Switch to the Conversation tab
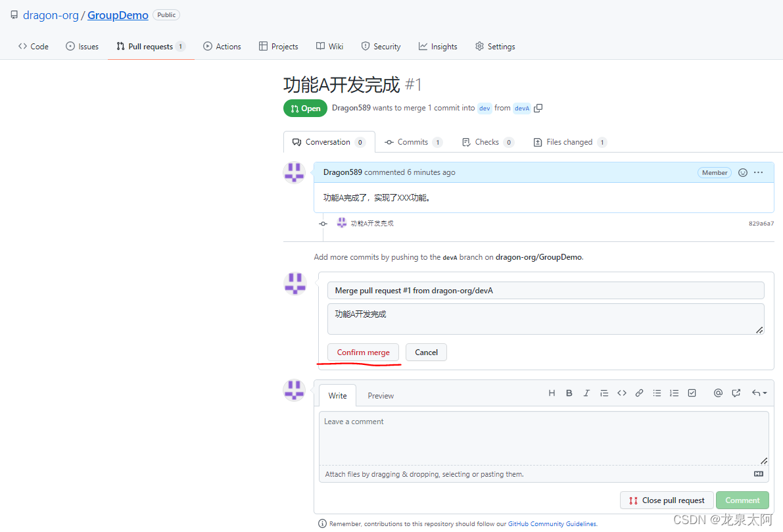Viewport: 783px width, 532px height. [329, 142]
